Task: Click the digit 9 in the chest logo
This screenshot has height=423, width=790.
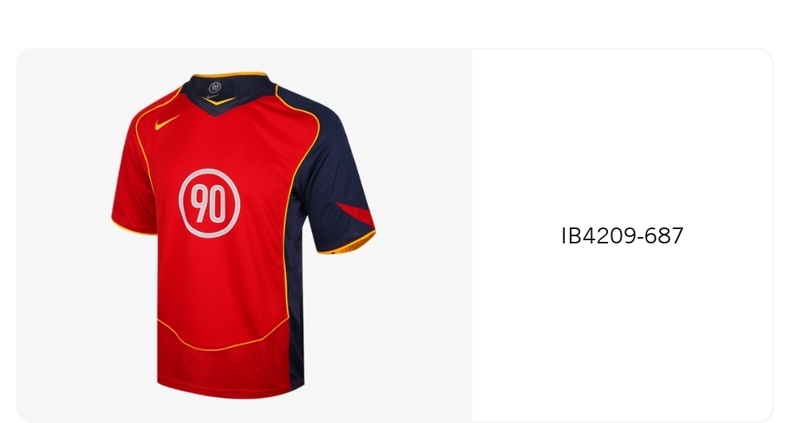Action: point(200,203)
